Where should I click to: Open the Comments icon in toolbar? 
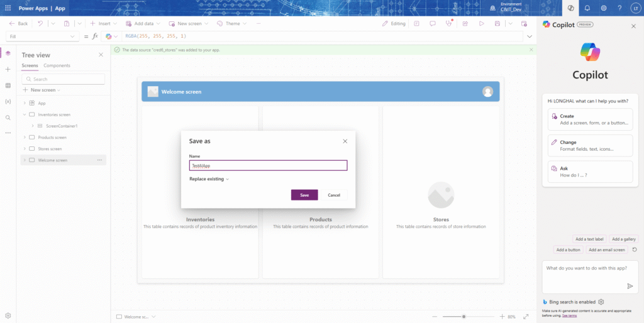433,23
